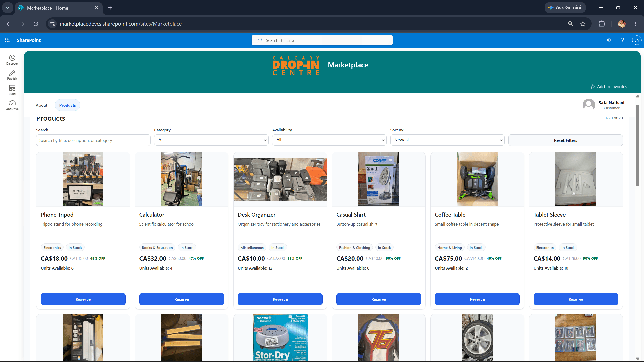Click the Fashion & Clothing category tag
Screen dimensions: 644x362
pos(354,248)
